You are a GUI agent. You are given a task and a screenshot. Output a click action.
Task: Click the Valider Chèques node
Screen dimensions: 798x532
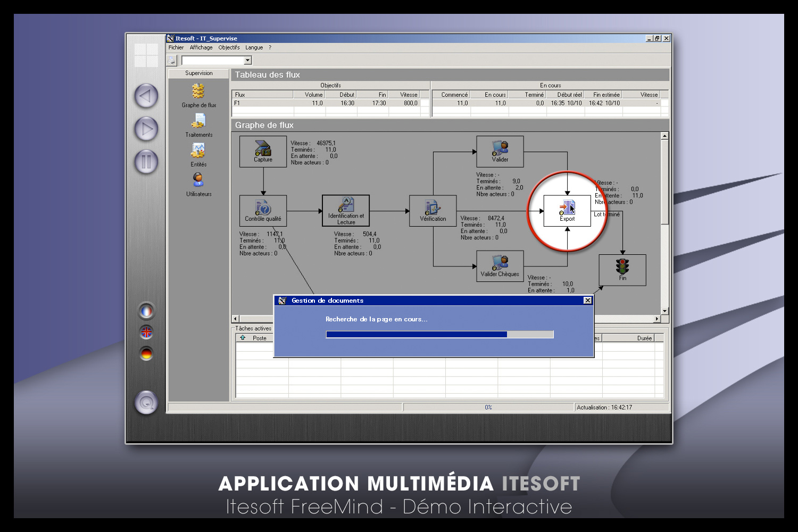point(500,266)
